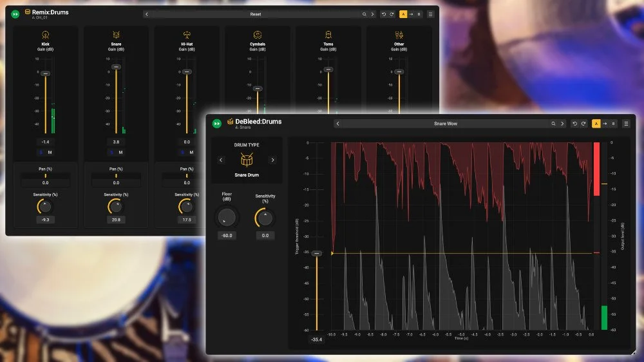
Task: Go to previous preset in DeBleed:Drums
Action: (x=337, y=124)
